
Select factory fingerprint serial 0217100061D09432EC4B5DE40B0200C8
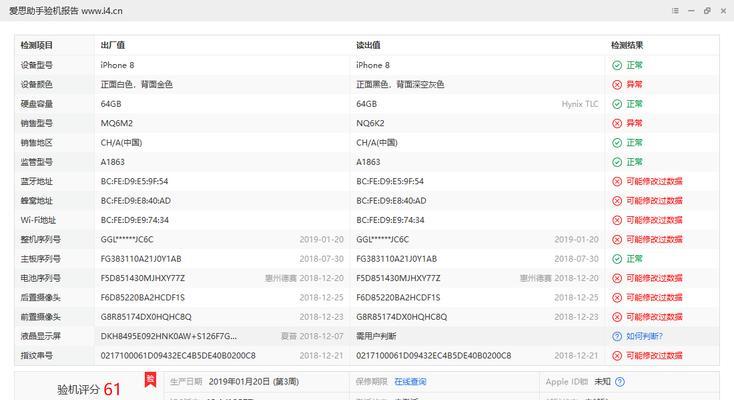pos(178,356)
